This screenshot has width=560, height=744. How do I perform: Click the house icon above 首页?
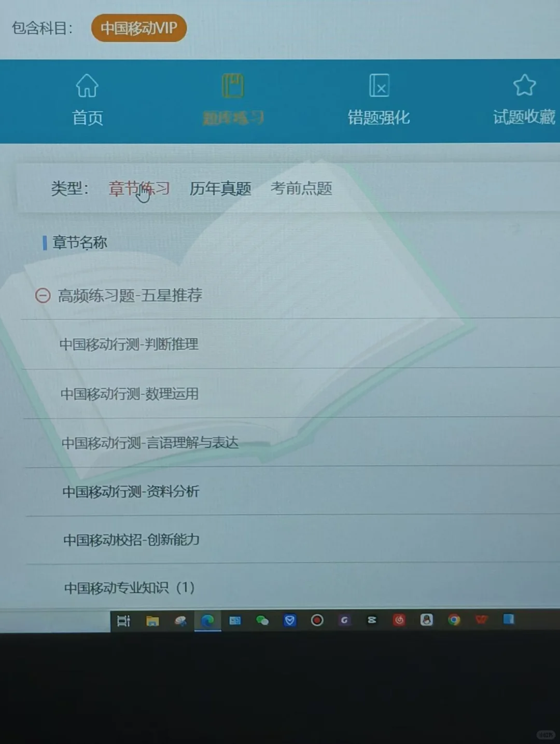pyautogui.click(x=87, y=86)
